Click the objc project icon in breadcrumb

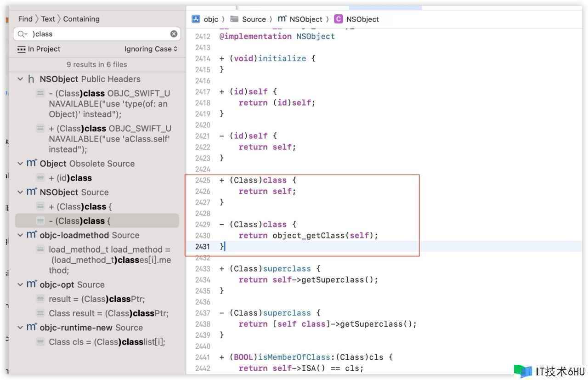pyautogui.click(x=196, y=19)
